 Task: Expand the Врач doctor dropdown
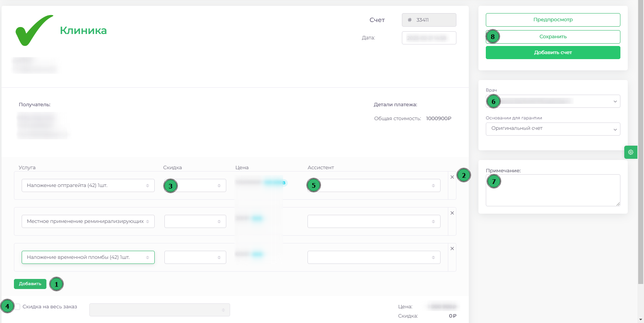(x=553, y=101)
